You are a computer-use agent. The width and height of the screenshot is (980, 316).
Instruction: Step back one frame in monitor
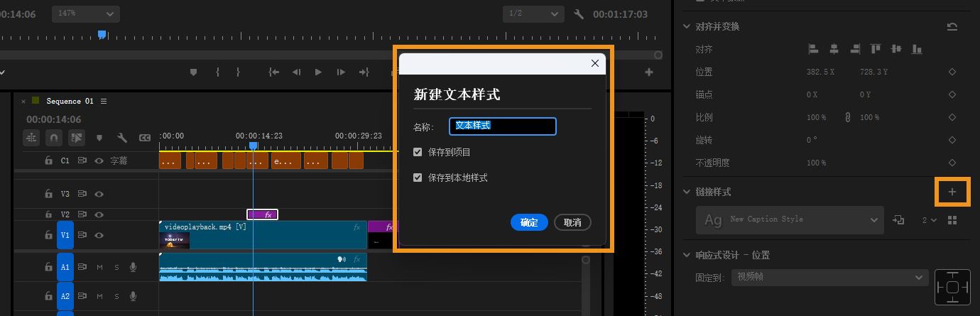coord(297,72)
